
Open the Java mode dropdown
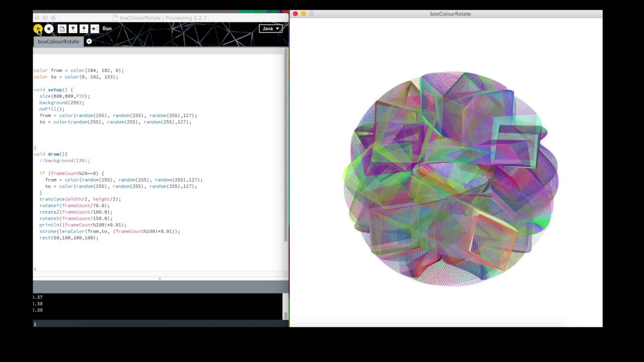271,29
